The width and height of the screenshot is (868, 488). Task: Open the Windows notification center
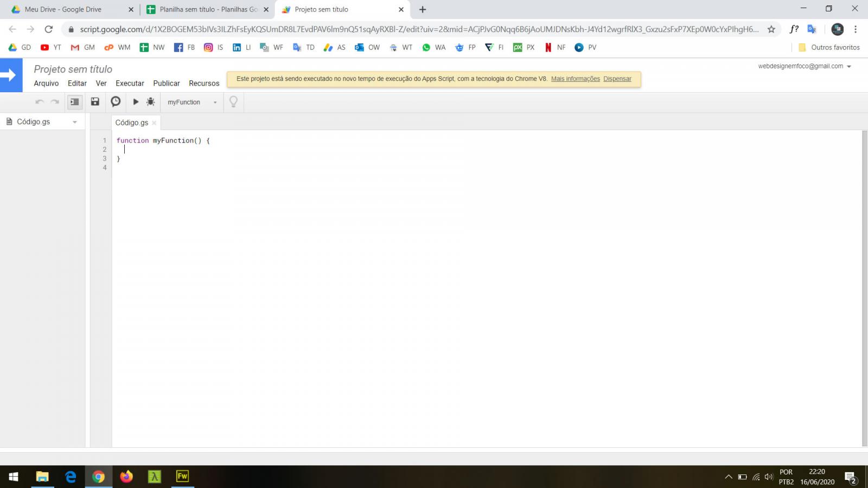pyautogui.click(x=850, y=477)
